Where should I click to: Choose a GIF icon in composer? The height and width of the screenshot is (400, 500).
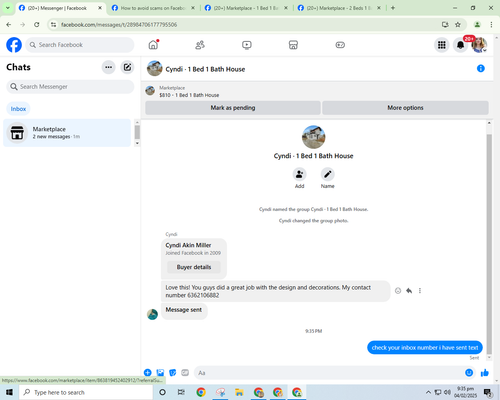185,373
